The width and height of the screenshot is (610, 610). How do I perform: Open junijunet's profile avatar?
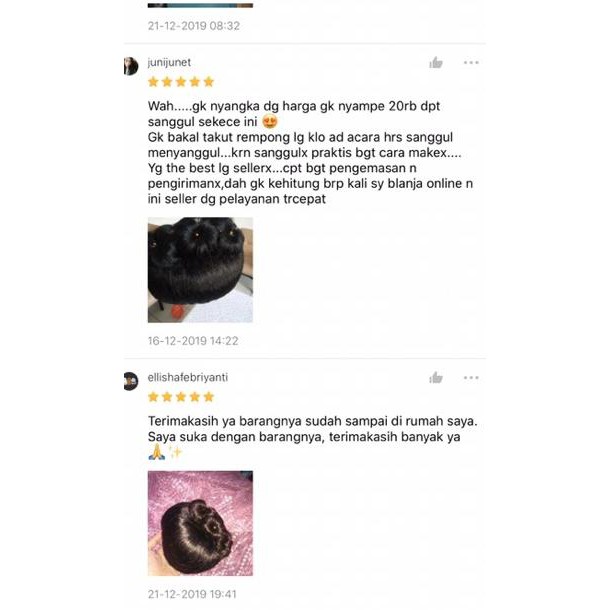[x=131, y=66]
